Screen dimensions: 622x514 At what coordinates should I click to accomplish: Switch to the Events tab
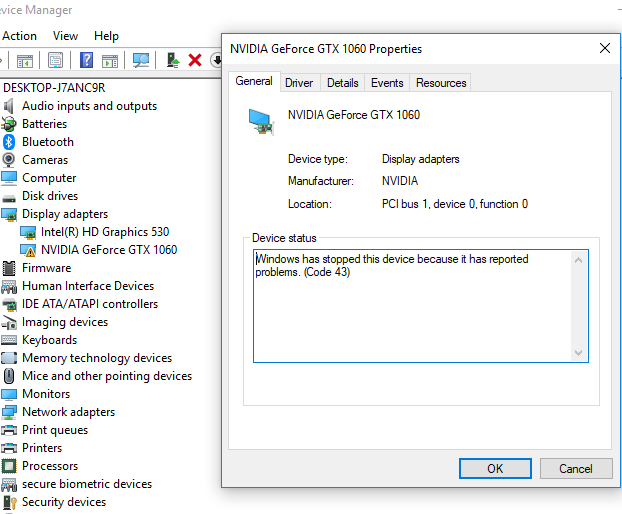pos(387,83)
